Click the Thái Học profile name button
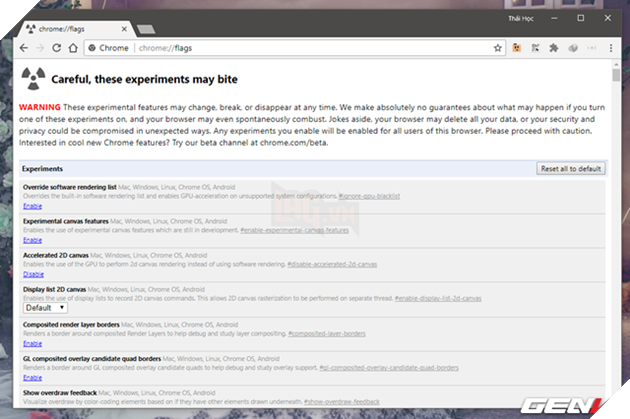630x419 pixels. pyautogui.click(x=521, y=18)
